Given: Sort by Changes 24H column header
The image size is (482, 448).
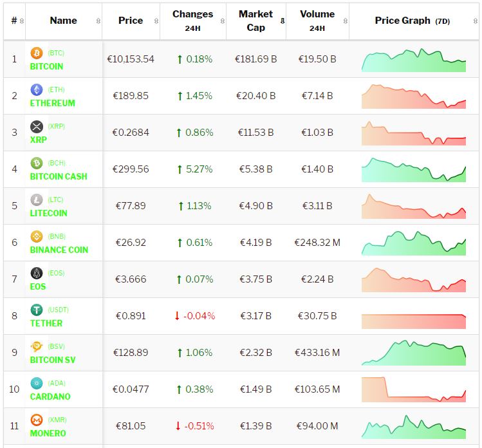Looking at the screenshot, I should click(192, 21).
